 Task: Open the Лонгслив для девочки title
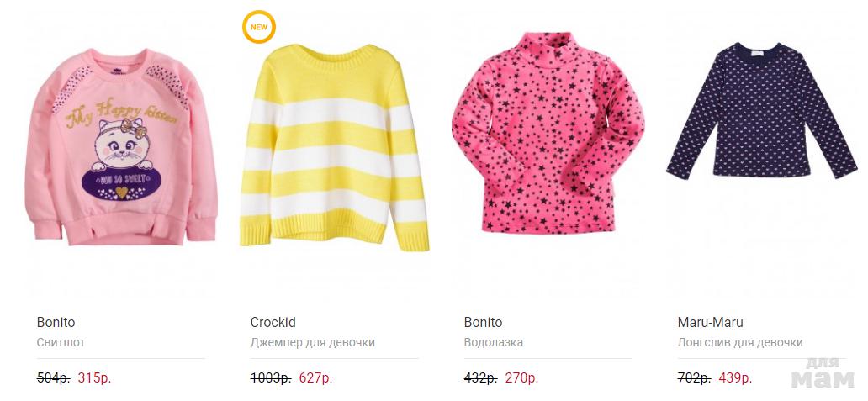pyautogui.click(x=740, y=343)
